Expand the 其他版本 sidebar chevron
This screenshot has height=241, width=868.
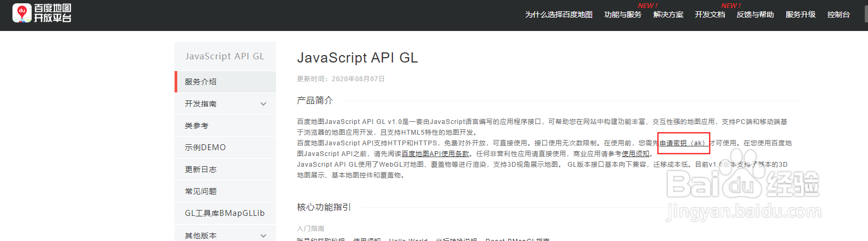pyautogui.click(x=263, y=236)
